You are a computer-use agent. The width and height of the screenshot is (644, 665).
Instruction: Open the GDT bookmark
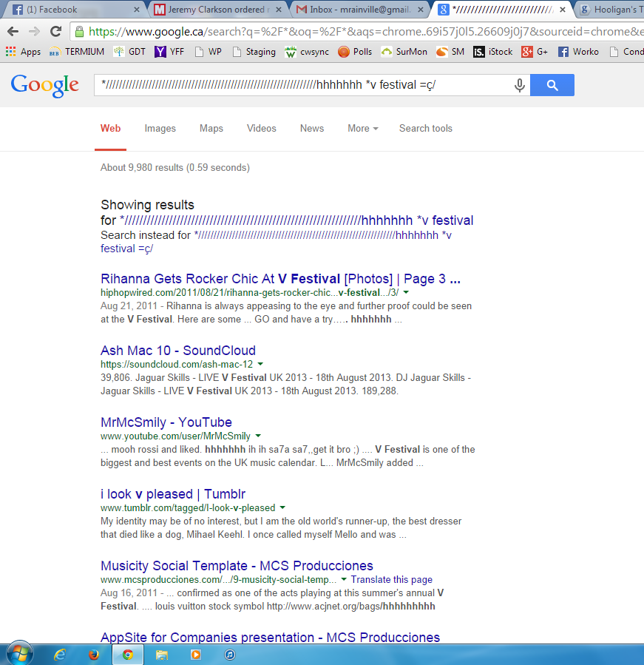129,52
